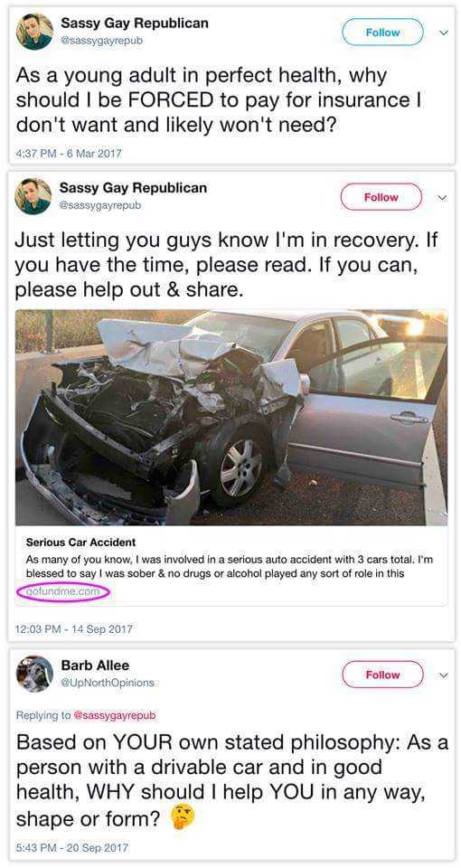Expand options chevron on first tweet
Viewport: 461px width, 868px height.
[x=443, y=33]
